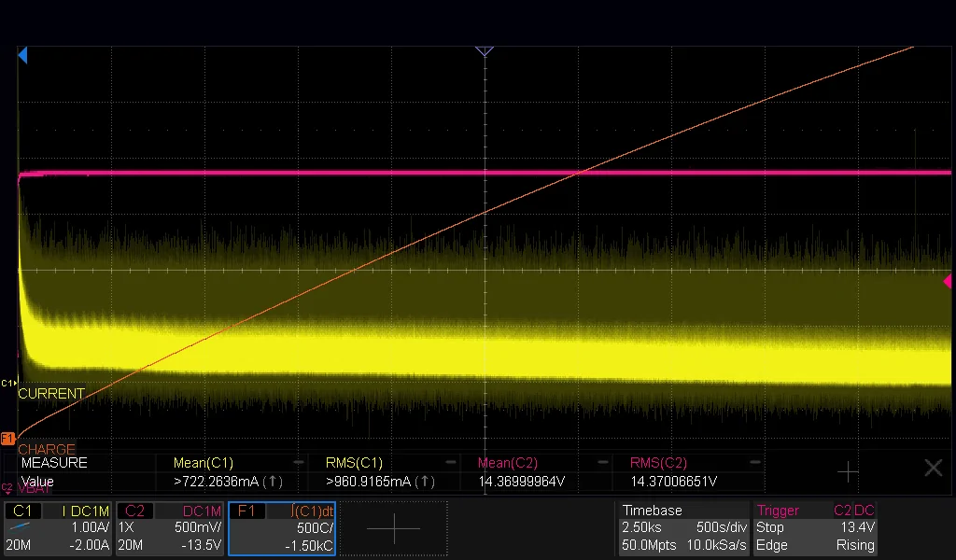Remove Mean(C1) measurement using its dash
Viewport: 956px width, 560px height.
pos(298,463)
